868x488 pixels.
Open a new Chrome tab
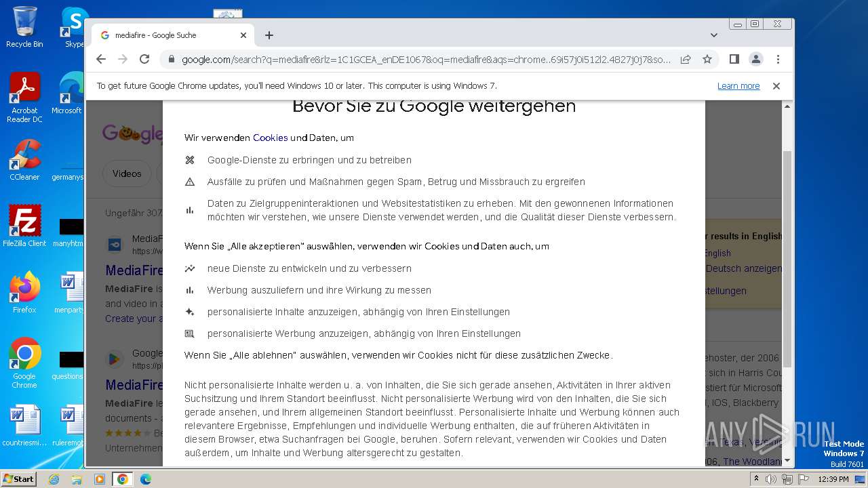(x=269, y=35)
